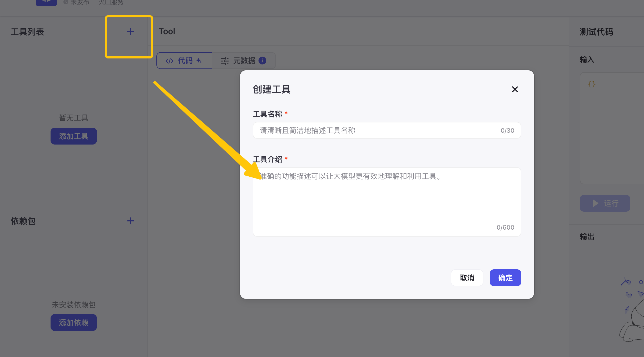Switch to the 元数据 tab
This screenshot has height=357, width=644.
[244, 61]
